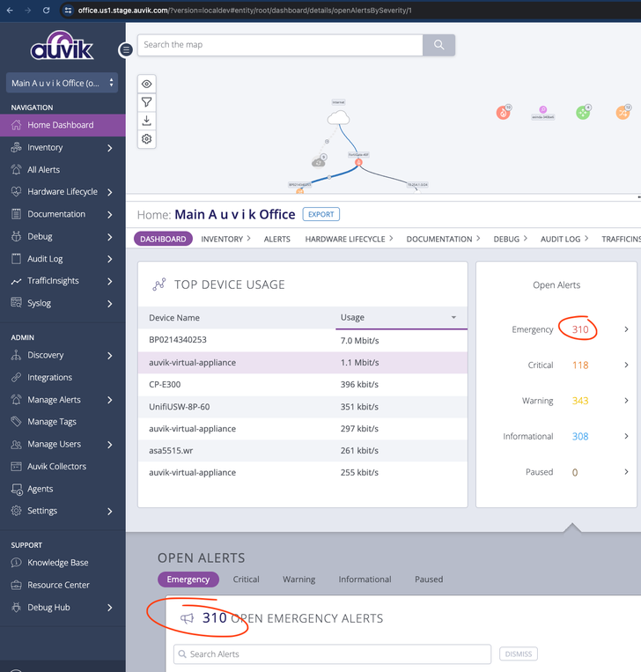This screenshot has height=672, width=641.
Task: Open Auvik Collectors in sidebar
Action: click(x=56, y=467)
